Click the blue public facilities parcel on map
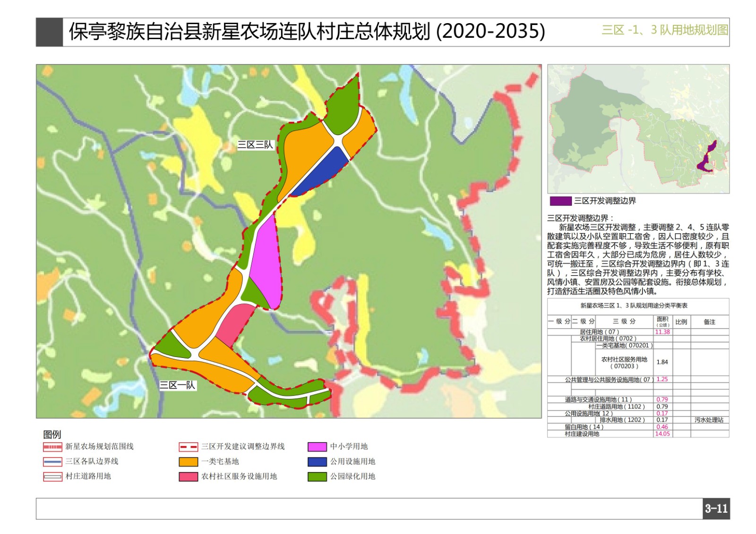Image resolution: width=756 pixels, height=534 pixels. pos(321,171)
